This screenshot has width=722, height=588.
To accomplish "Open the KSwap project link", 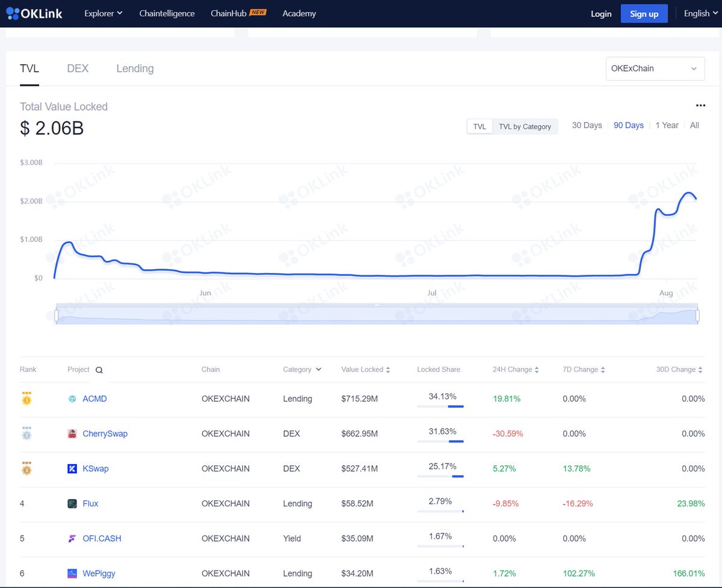I will (96, 468).
